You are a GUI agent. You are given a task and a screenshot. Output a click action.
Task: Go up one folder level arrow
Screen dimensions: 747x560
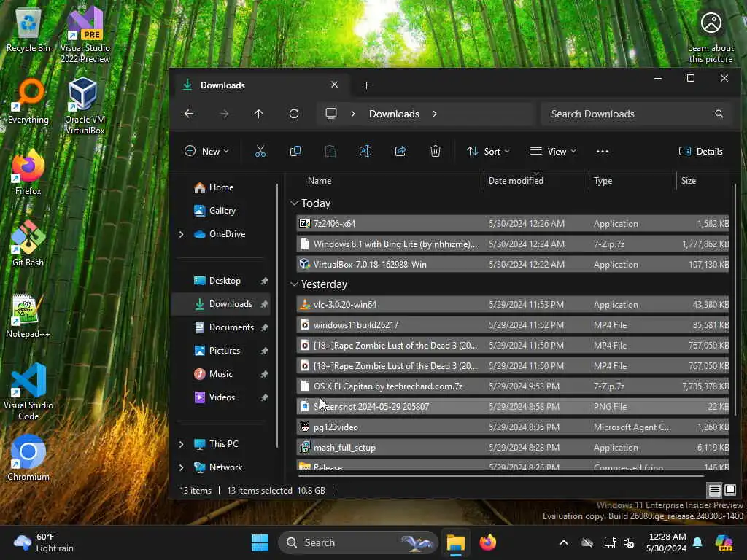tap(259, 114)
